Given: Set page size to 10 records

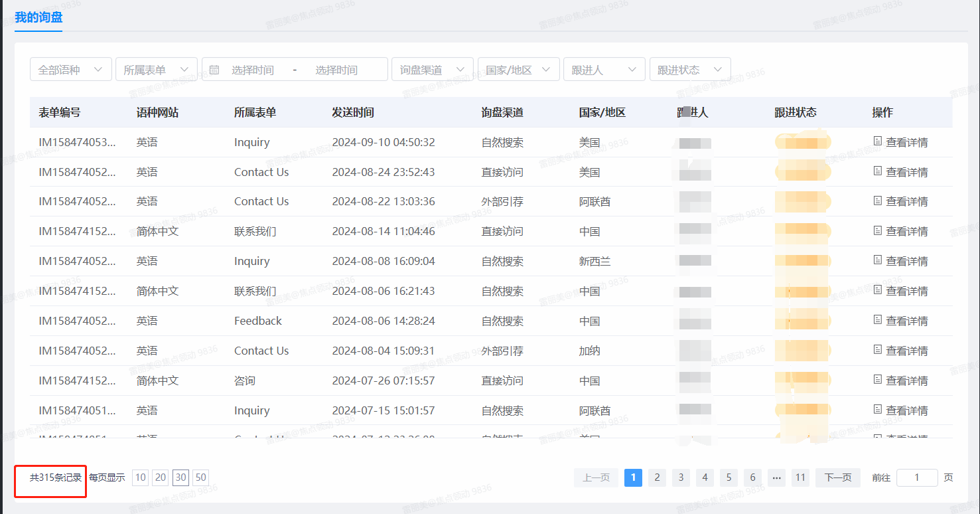Looking at the screenshot, I should click(140, 477).
